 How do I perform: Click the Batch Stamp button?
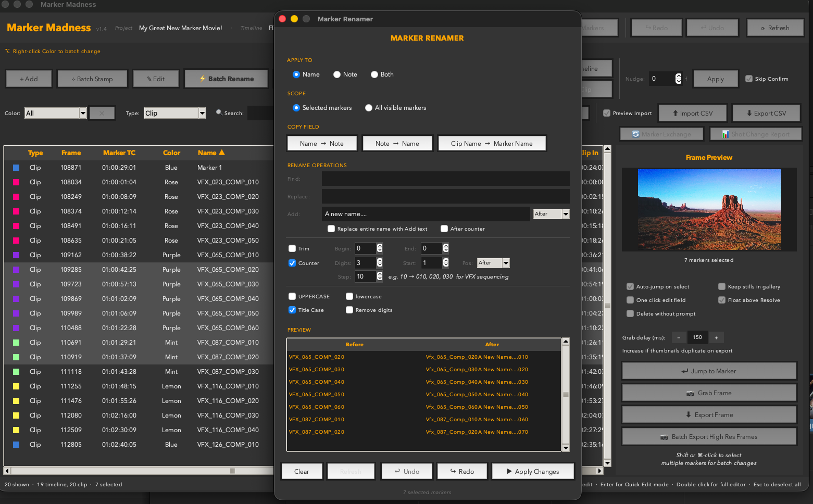click(x=92, y=79)
